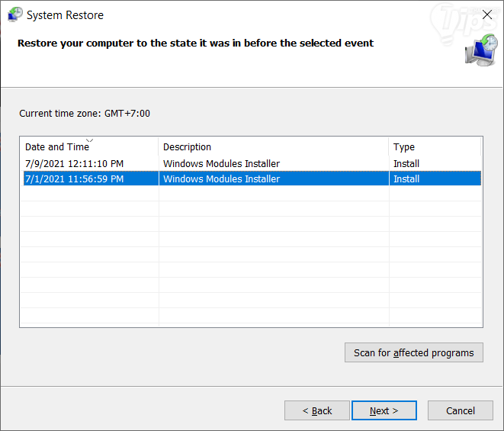
Task: Click the Current time zone GMT+7:00 label
Action: click(85, 113)
